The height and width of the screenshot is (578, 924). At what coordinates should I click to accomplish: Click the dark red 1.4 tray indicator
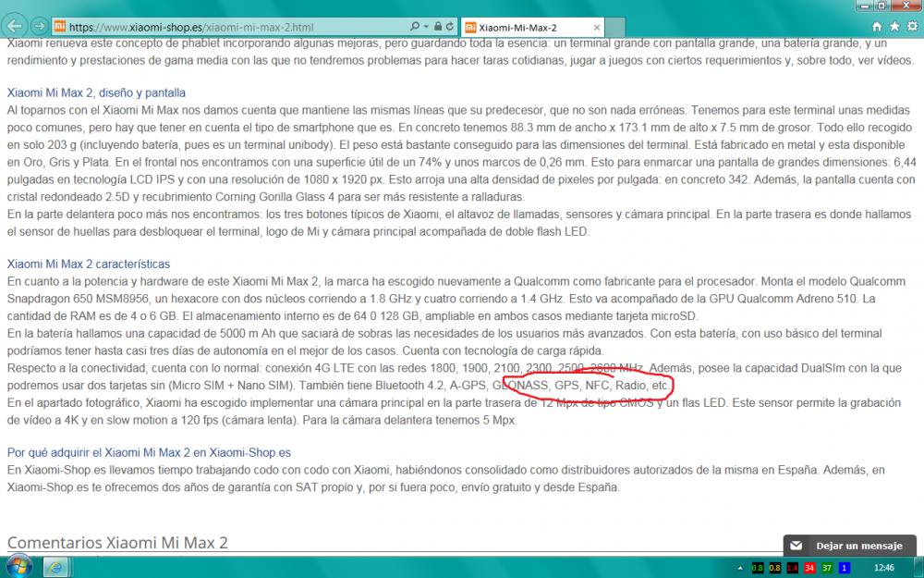pyautogui.click(x=792, y=568)
